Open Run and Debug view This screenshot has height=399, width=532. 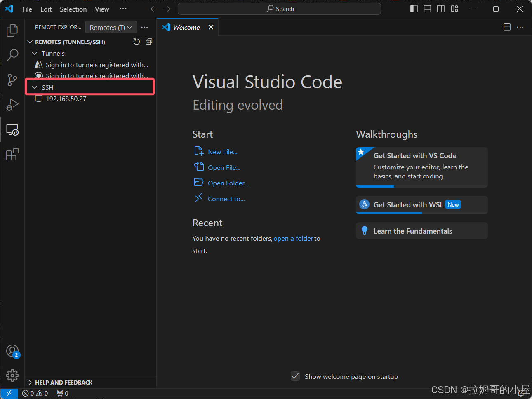[x=12, y=105]
